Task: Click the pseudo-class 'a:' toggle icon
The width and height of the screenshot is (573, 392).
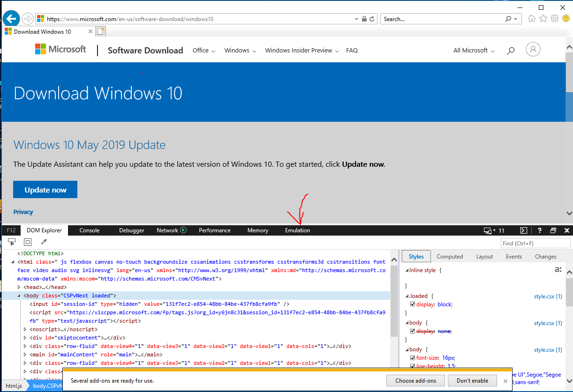Action: click(558, 270)
